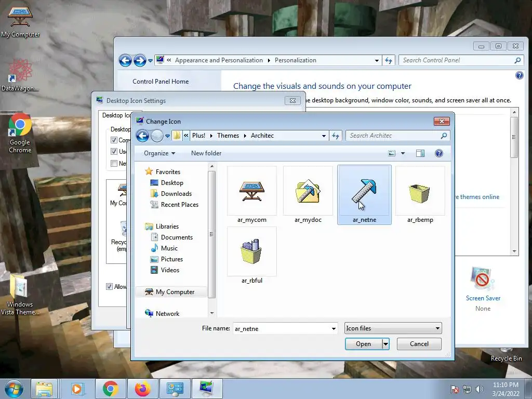Screen dimensions: 532x399
Task: Select the ar_rbemp icon file
Action: point(420,195)
